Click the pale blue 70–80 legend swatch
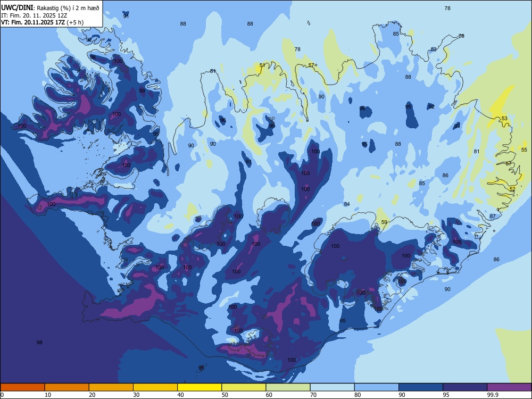 (x=332, y=387)
